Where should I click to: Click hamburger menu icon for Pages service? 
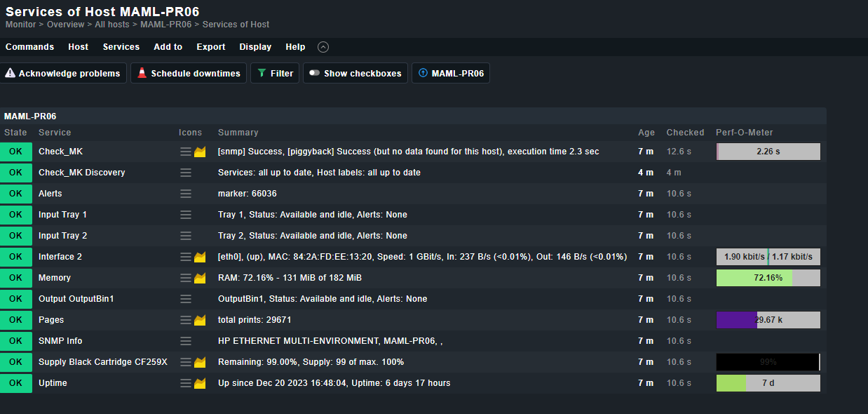(x=186, y=320)
